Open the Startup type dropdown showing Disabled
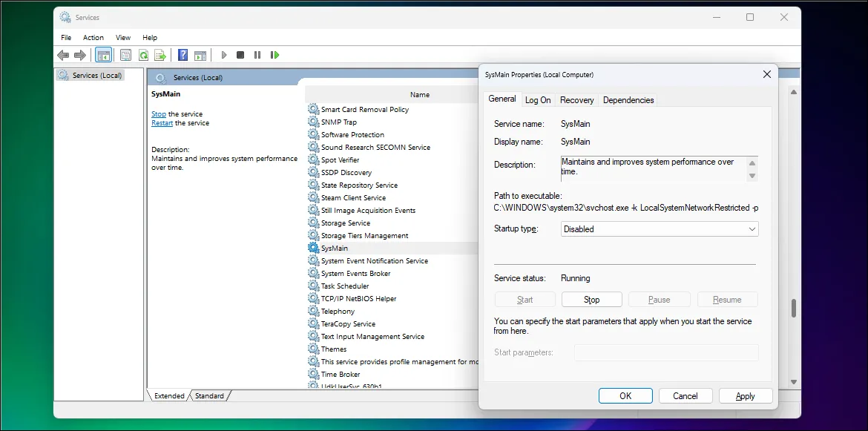 pyautogui.click(x=658, y=228)
